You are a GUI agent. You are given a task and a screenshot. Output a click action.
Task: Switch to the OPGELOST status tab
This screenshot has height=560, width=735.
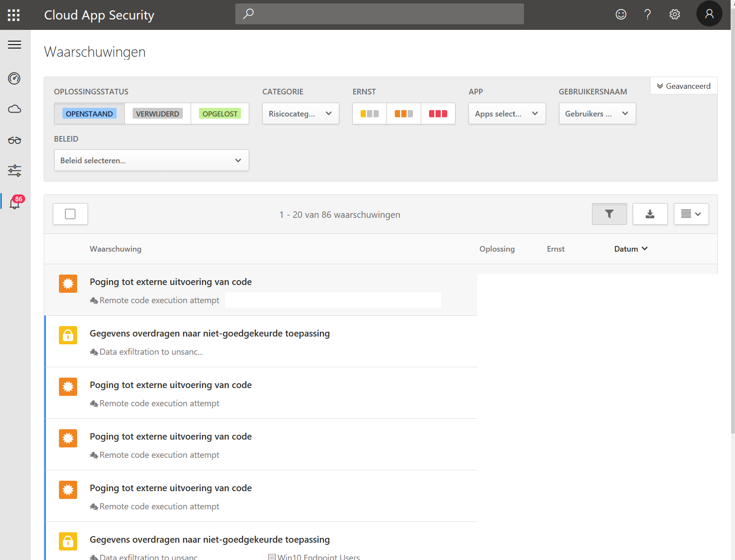point(220,113)
